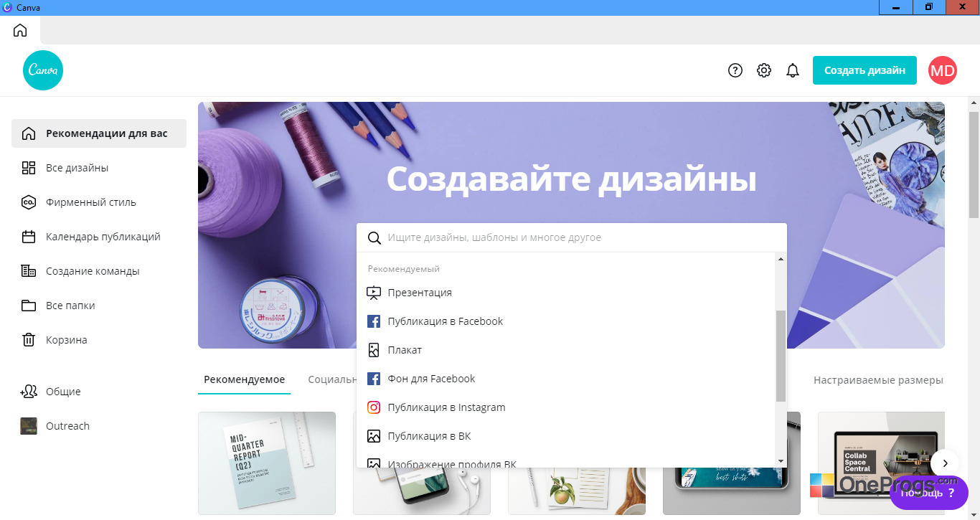Image resolution: width=980 pixels, height=520 pixels.
Task: Click the Плакат poster icon
Action: pos(374,350)
